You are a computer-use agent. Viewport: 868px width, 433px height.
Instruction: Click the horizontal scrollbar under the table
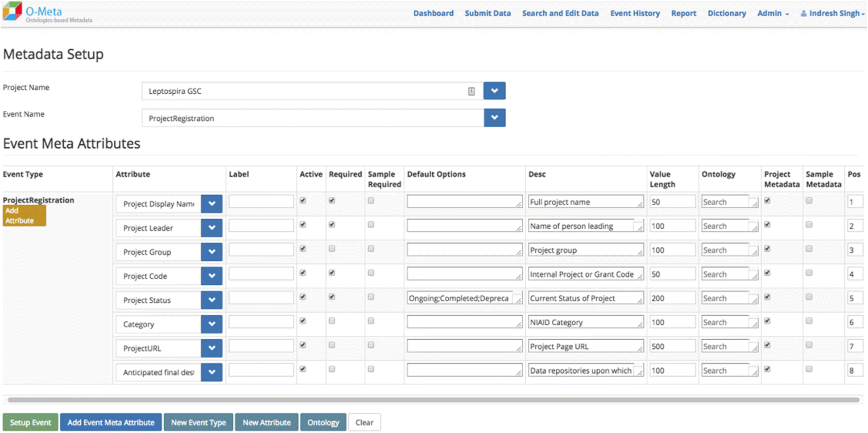[433, 400]
